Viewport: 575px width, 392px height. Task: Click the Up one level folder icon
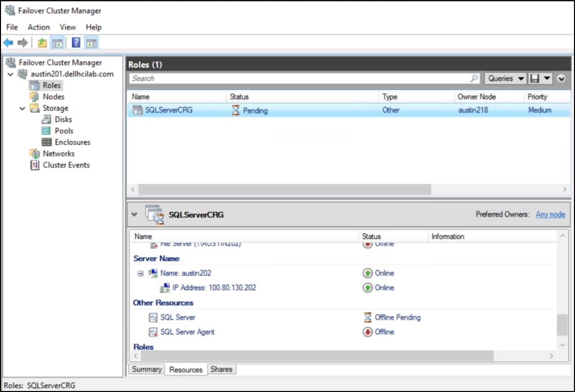[42, 43]
